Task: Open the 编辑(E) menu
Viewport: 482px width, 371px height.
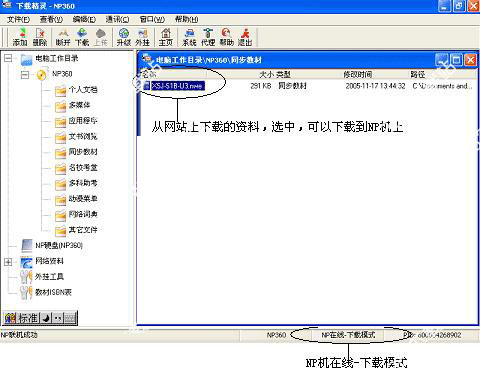Action: pyautogui.click(x=84, y=20)
